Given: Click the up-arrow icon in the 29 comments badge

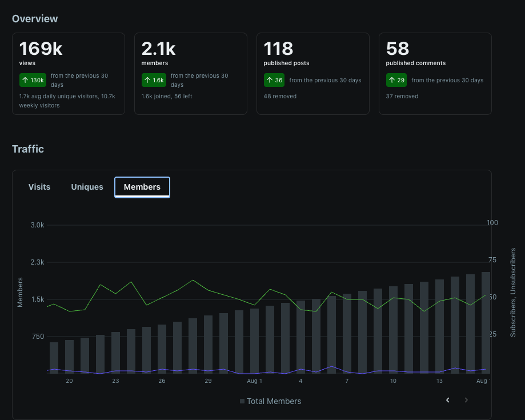Looking at the screenshot, I should pyautogui.click(x=392, y=80).
